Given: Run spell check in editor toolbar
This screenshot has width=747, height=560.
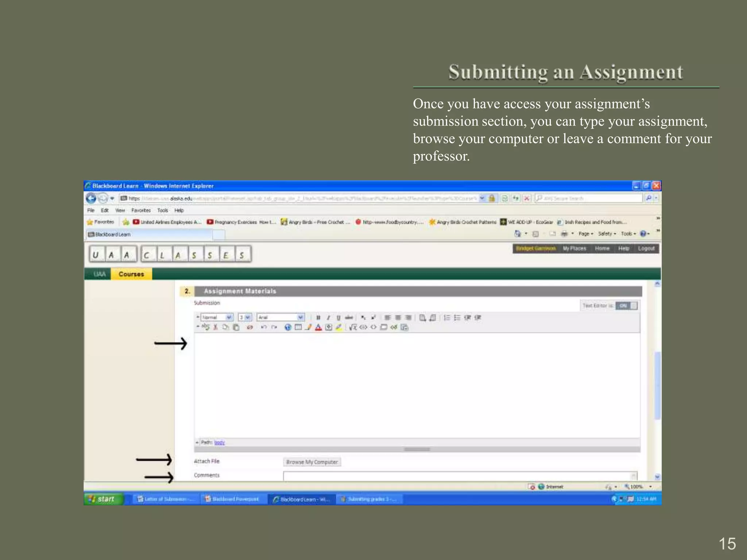Looking at the screenshot, I should click(206, 327).
